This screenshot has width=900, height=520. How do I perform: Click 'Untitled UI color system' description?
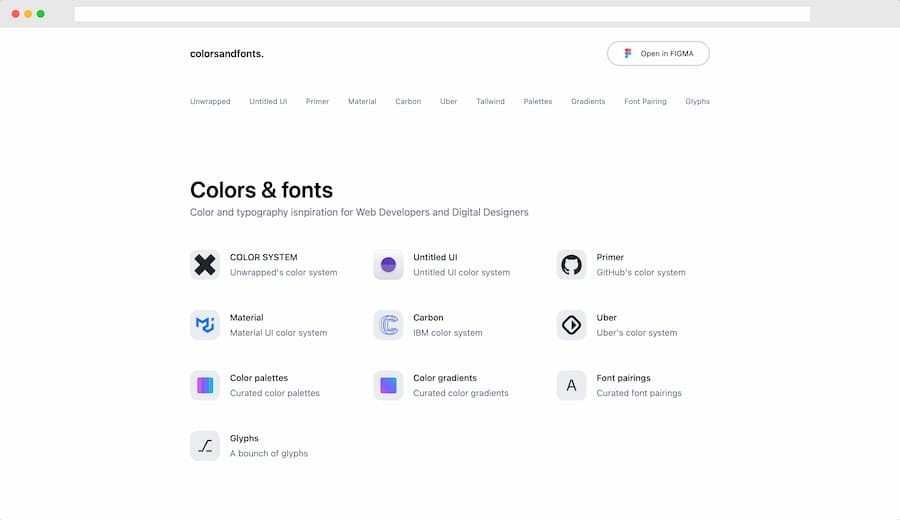[461, 273]
